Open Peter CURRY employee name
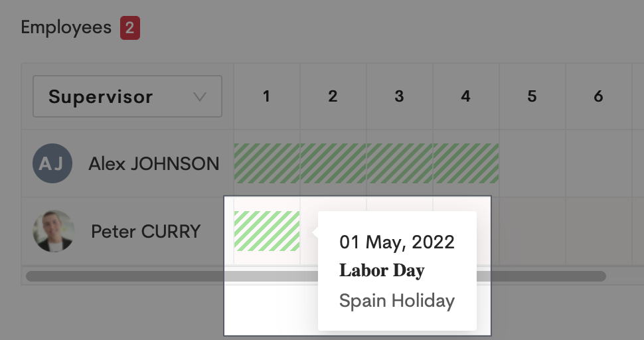Viewport: 644px width, 340px height. (x=145, y=232)
